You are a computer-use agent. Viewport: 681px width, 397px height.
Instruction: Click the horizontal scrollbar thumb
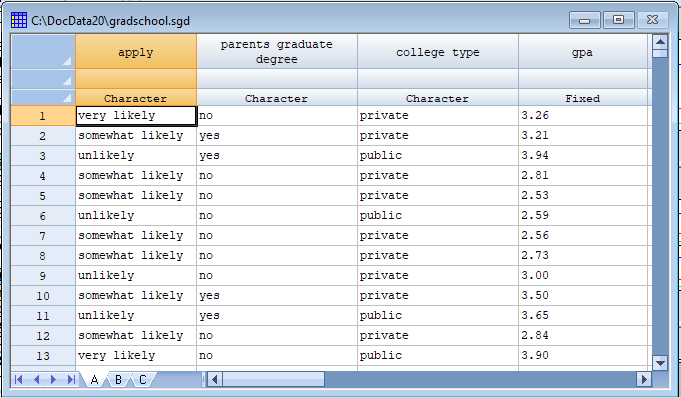(273, 379)
